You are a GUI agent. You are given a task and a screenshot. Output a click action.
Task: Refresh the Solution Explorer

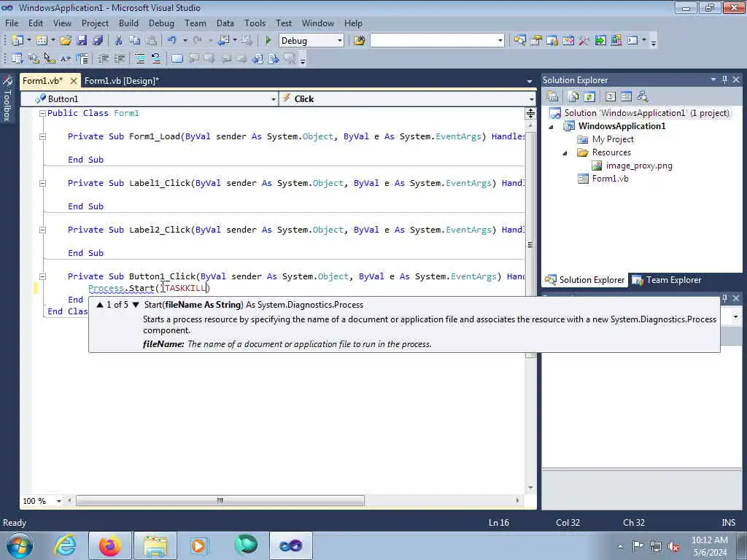(x=589, y=97)
